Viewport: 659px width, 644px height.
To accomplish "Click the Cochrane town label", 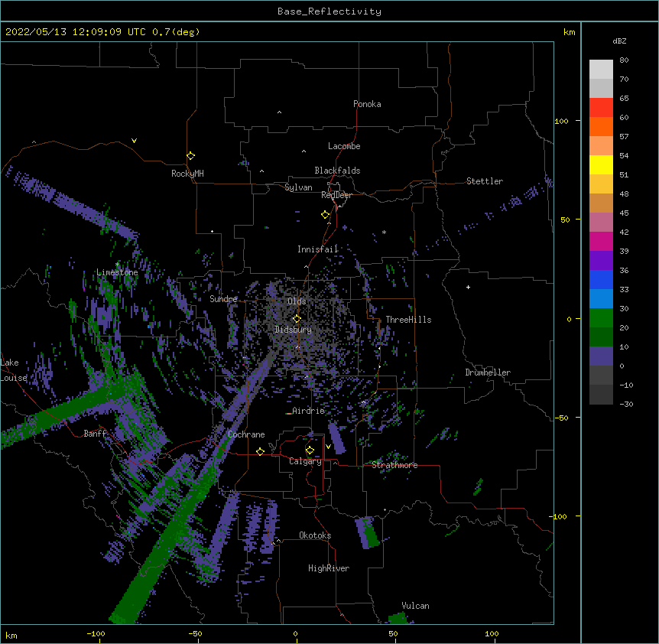I will click(x=246, y=434).
